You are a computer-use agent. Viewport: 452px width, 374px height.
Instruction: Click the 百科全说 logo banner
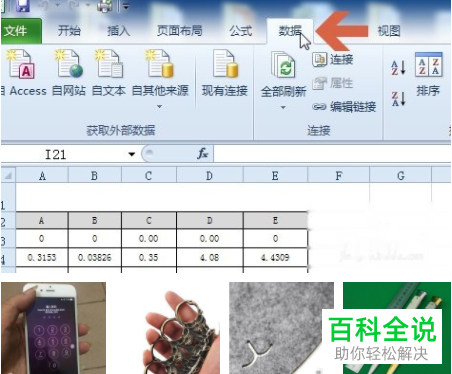382,337
